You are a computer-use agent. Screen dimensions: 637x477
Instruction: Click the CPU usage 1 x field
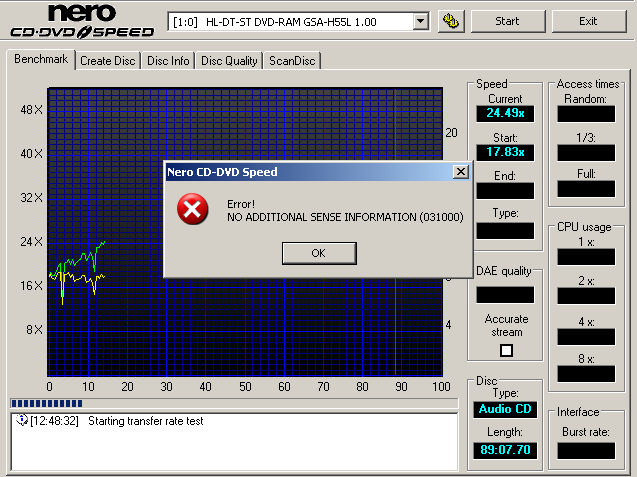(586, 257)
